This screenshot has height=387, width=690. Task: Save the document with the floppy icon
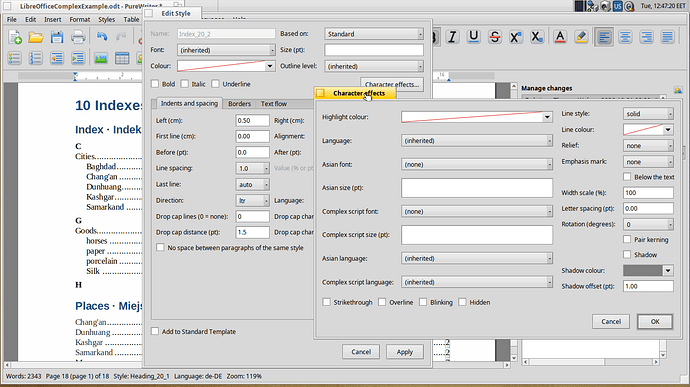tap(57, 37)
